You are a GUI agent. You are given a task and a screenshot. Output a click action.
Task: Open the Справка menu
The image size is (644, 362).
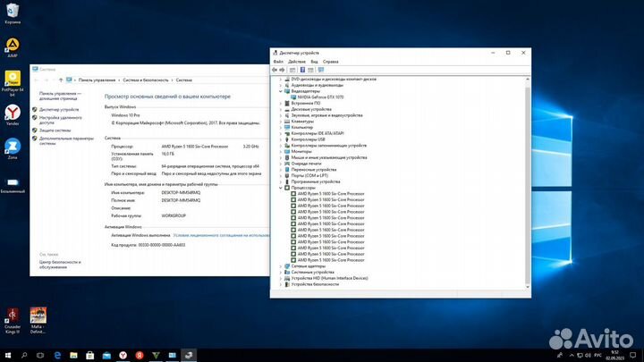coord(330,62)
